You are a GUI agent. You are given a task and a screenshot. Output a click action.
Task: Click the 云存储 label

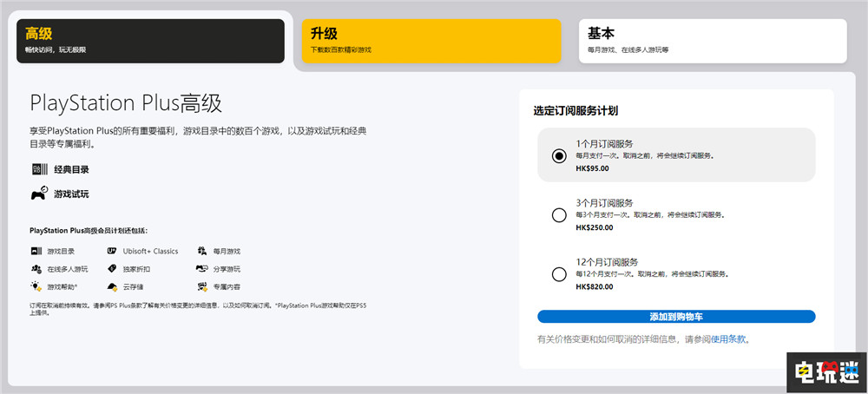click(133, 287)
